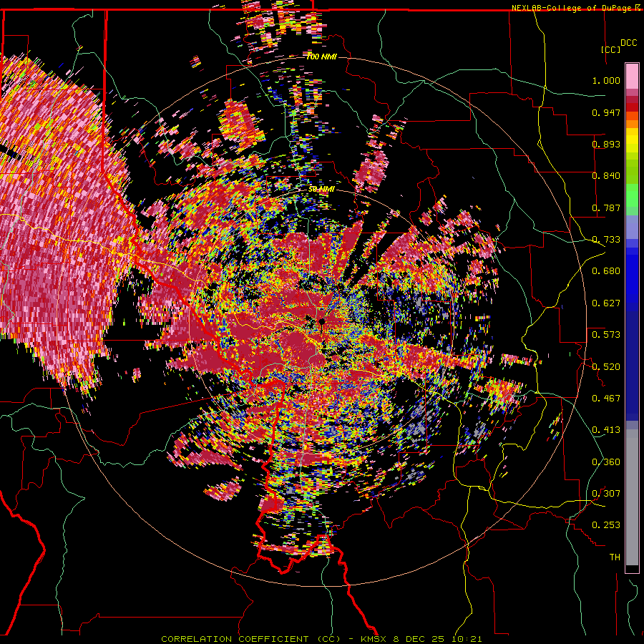
Task: Click the 50 NMI range ring label
Action: 321,189
